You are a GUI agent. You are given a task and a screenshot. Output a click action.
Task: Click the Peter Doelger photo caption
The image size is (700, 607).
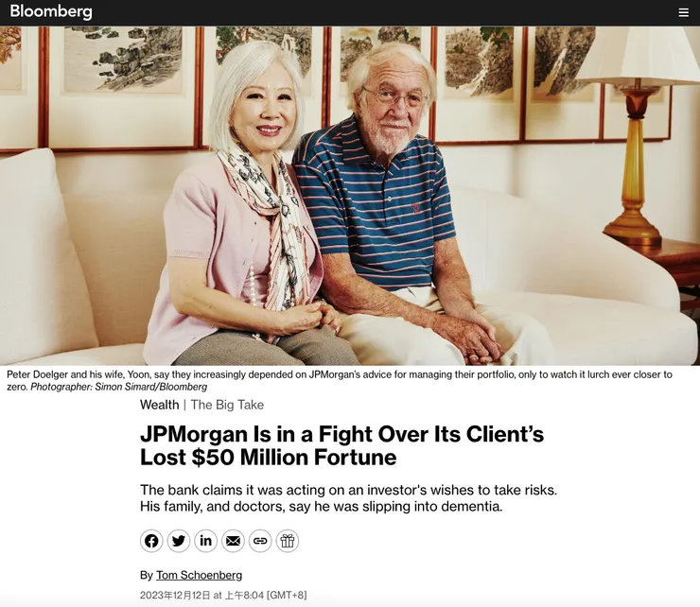(x=340, y=380)
